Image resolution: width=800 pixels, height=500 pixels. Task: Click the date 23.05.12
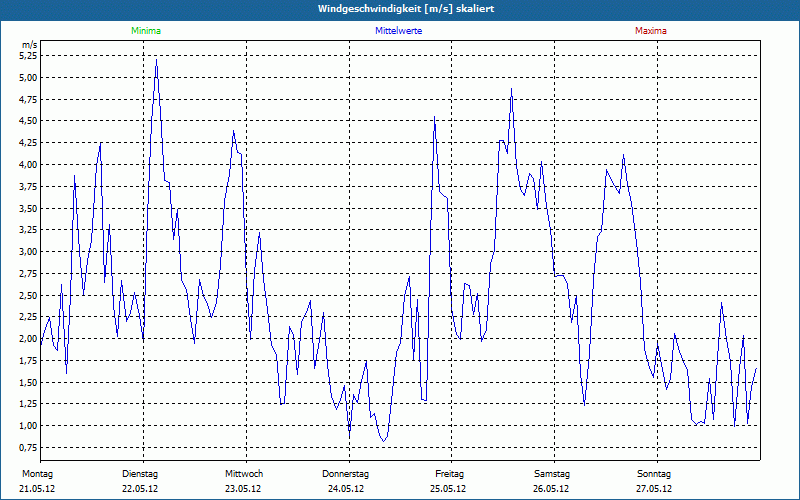click(243, 489)
